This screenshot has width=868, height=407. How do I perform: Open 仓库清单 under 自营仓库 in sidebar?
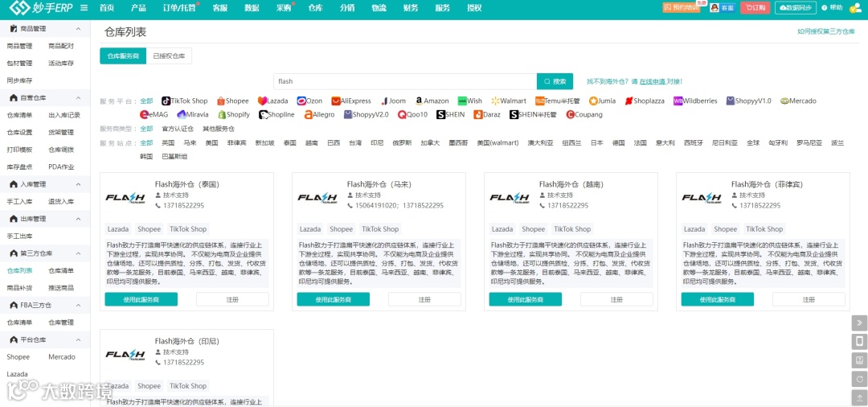pyautogui.click(x=19, y=115)
